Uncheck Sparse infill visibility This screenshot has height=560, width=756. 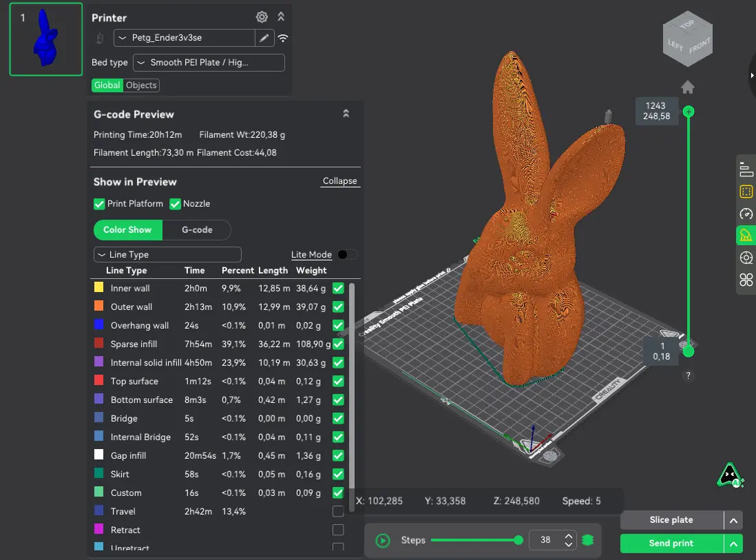click(339, 344)
